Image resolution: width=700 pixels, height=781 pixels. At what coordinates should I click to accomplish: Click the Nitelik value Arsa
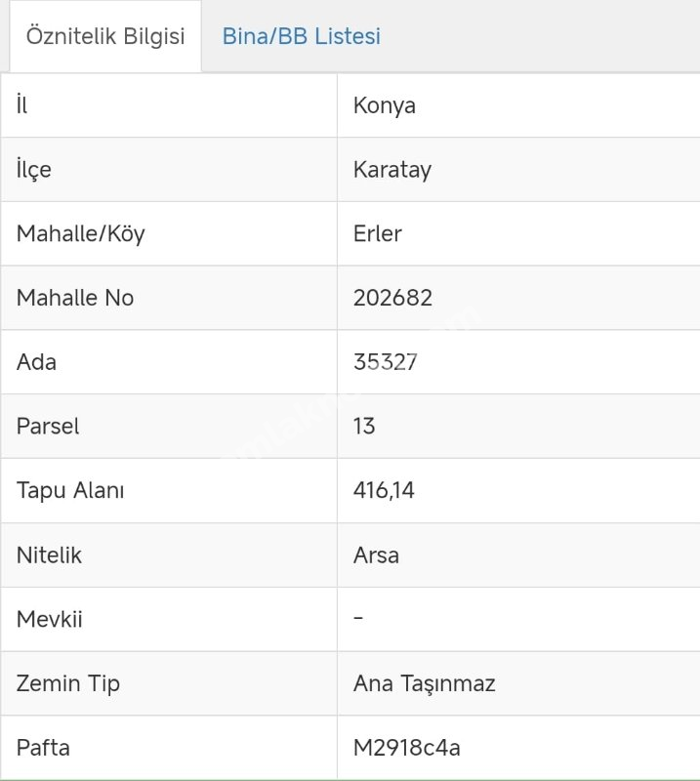pos(376,555)
